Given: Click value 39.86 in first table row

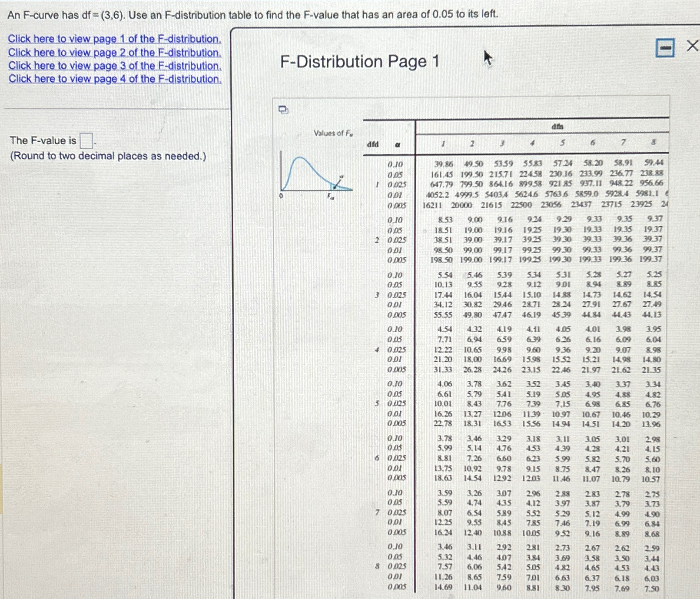Looking at the screenshot, I should click(444, 164).
